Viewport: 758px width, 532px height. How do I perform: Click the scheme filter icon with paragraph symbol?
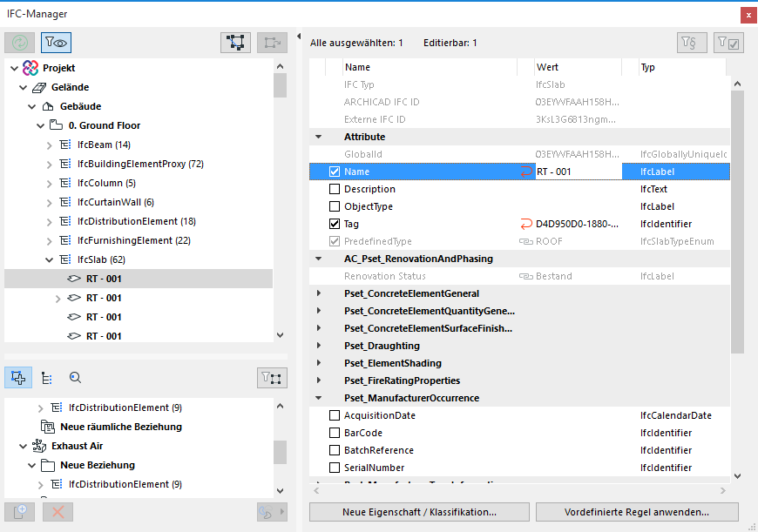(x=692, y=43)
